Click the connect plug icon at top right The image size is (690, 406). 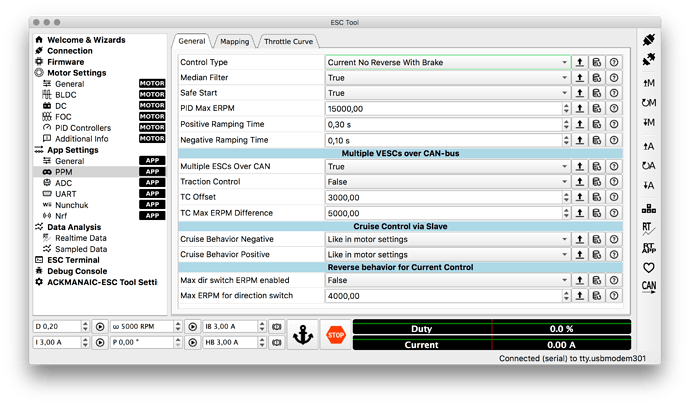tap(649, 40)
